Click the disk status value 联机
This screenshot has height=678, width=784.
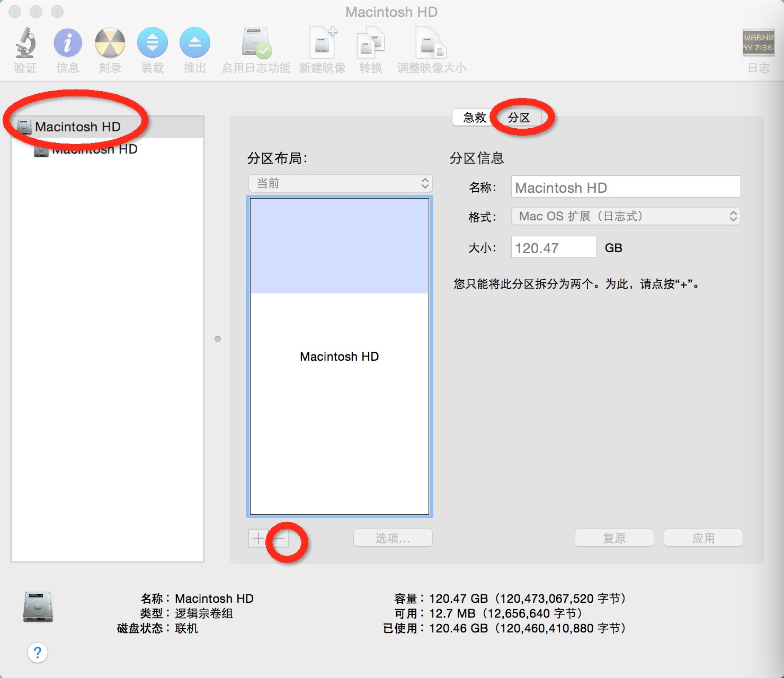tap(186, 628)
